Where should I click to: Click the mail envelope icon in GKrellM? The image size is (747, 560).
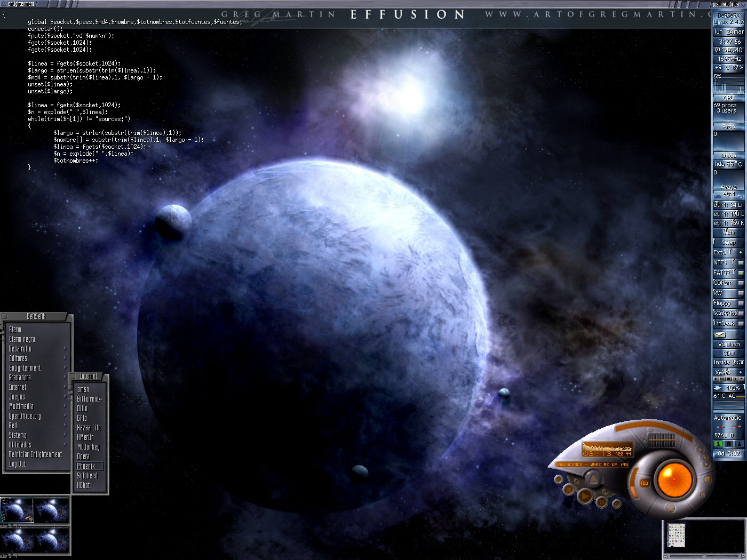(x=720, y=334)
